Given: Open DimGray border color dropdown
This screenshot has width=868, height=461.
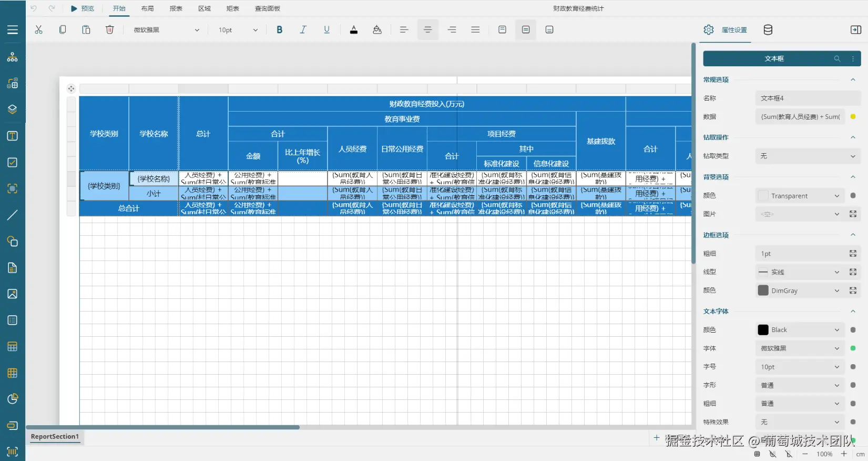Looking at the screenshot, I should [x=800, y=290].
